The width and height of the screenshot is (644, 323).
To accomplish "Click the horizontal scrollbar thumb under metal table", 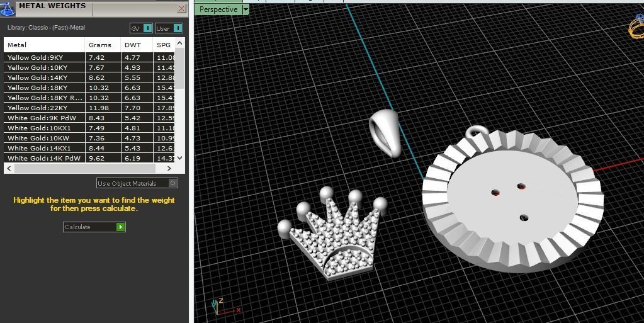I will click(84, 168).
